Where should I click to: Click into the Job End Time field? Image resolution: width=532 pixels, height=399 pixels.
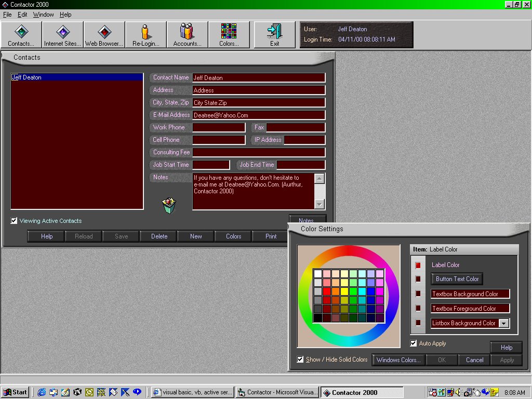pos(301,165)
